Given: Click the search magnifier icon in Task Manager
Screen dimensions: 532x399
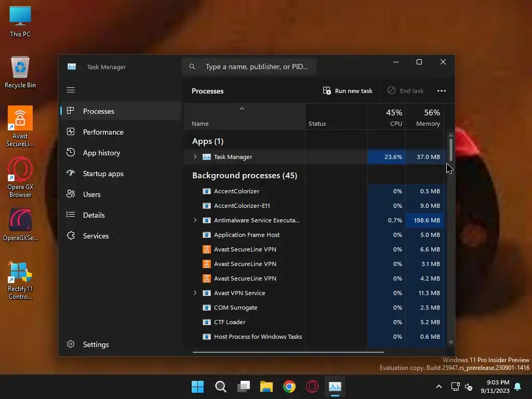Looking at the screenshot, I should 192,66.
